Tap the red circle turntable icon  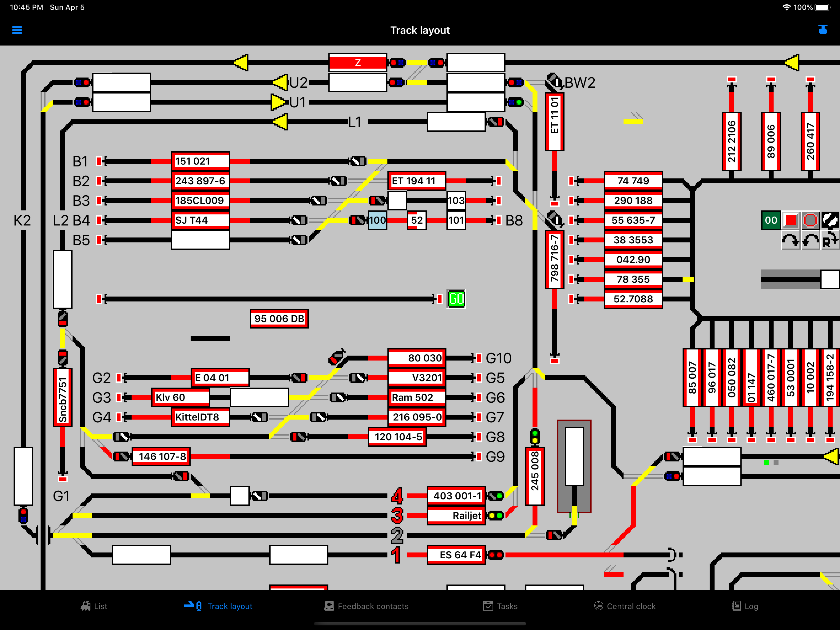[810, 220]
